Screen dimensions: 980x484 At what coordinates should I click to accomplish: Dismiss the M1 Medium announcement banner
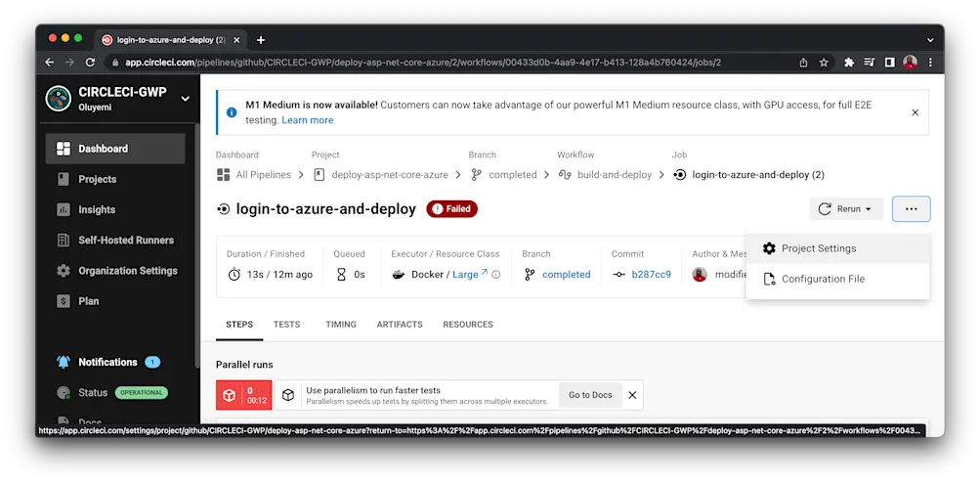coord(915,112)
